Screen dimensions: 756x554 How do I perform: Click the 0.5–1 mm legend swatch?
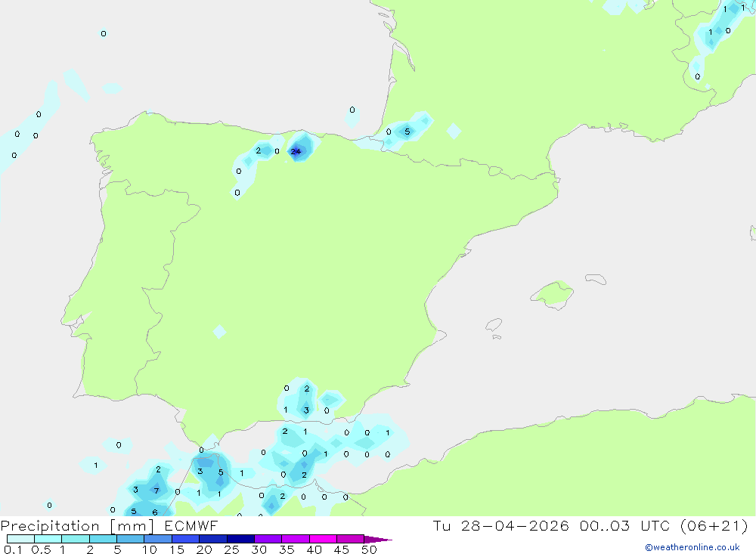(x=48, y=539)
